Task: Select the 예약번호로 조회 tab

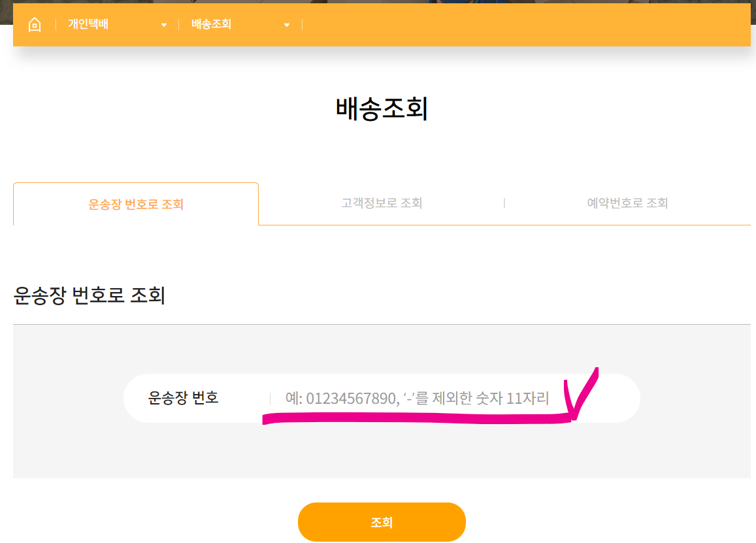Action: (x=627, y=203)
